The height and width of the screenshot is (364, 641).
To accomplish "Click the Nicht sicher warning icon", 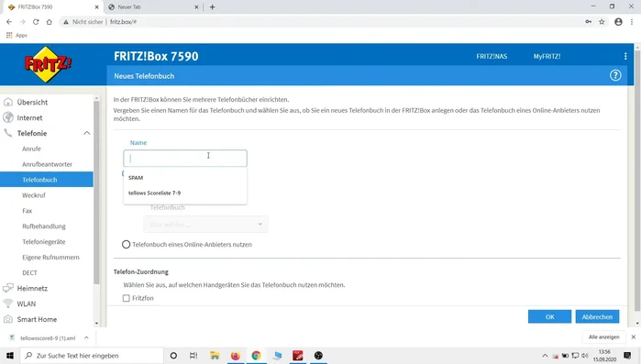I will [66, 22].
